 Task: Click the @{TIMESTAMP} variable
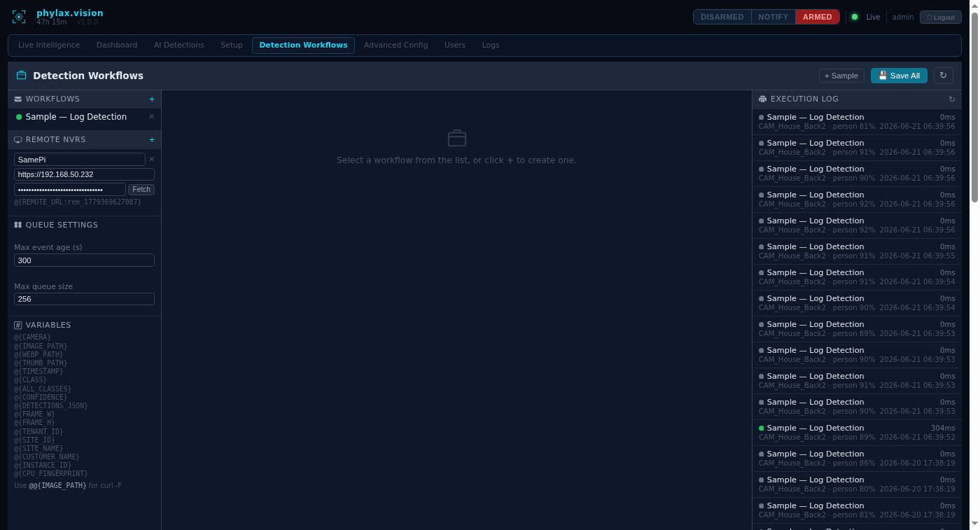[x=38, y=371]
